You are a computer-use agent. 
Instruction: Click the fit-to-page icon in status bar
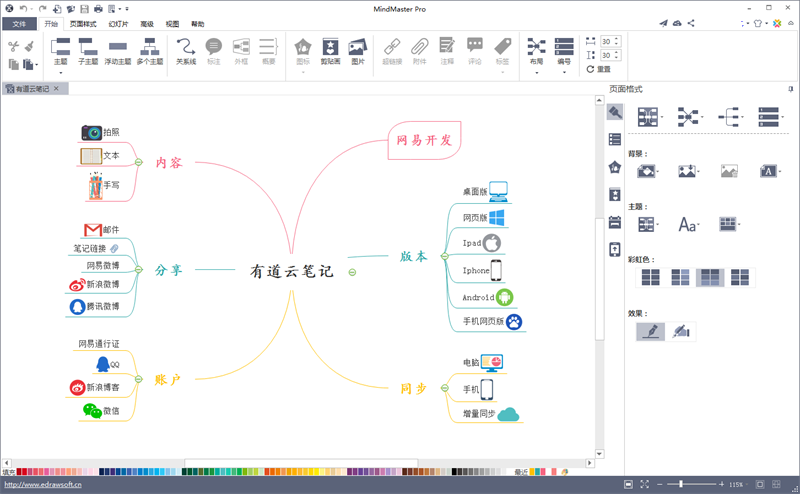(x=629, y=484)
